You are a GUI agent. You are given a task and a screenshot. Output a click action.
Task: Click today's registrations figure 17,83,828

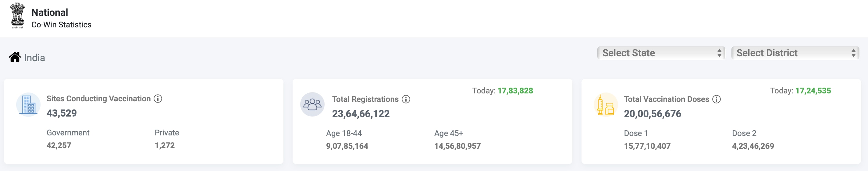click(x=515, y=91)
